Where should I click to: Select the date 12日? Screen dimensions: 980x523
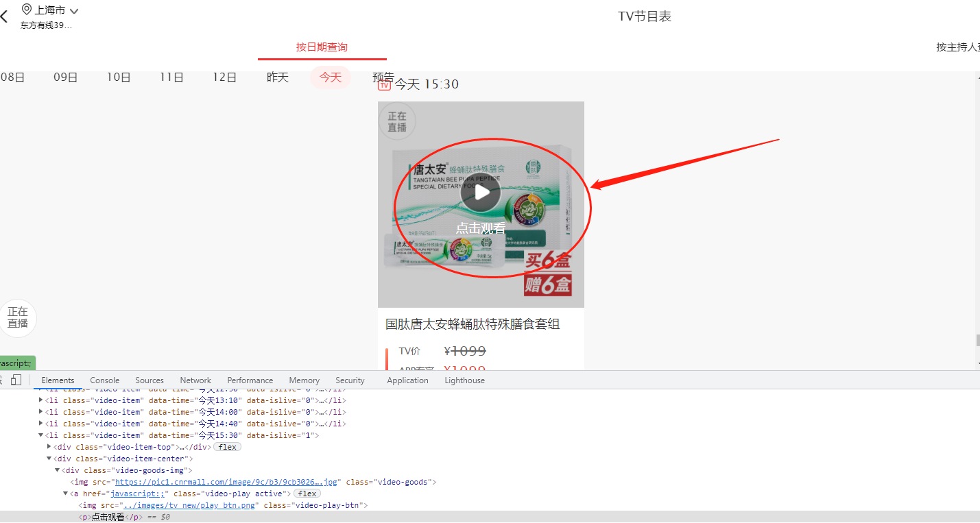pos(224,77)
